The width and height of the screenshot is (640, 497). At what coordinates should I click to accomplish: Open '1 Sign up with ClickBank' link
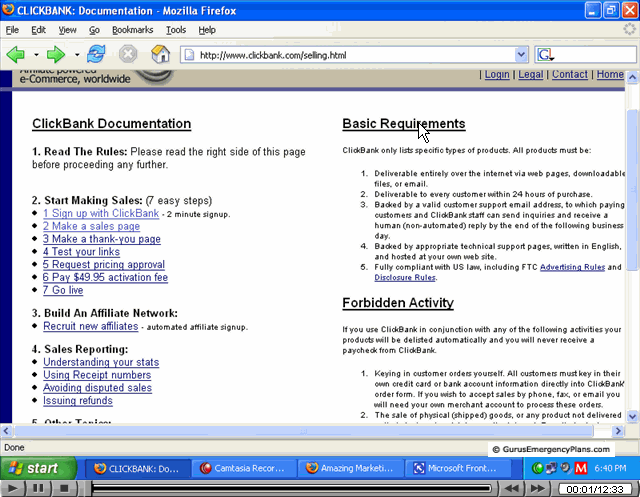click(101, 213)
